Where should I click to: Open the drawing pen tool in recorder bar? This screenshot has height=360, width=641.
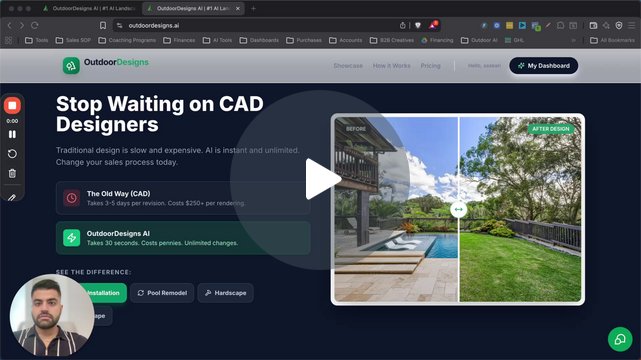point(12,197)
